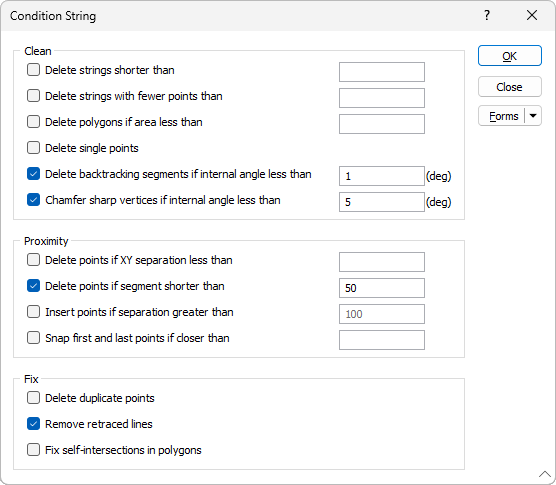Uncheck Delete backtracking segments option
Screen dimensions: 556x485
click(33, 174)
